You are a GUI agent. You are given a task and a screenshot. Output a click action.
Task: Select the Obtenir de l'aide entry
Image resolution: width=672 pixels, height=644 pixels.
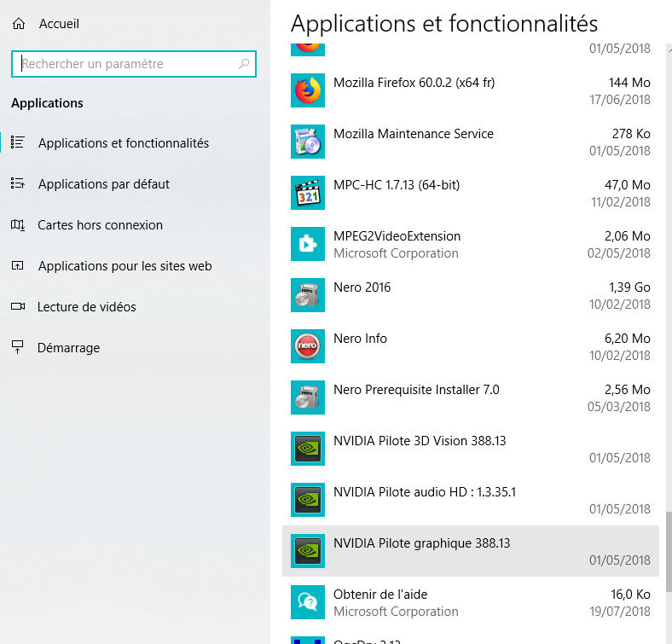[x=471, y=602]
